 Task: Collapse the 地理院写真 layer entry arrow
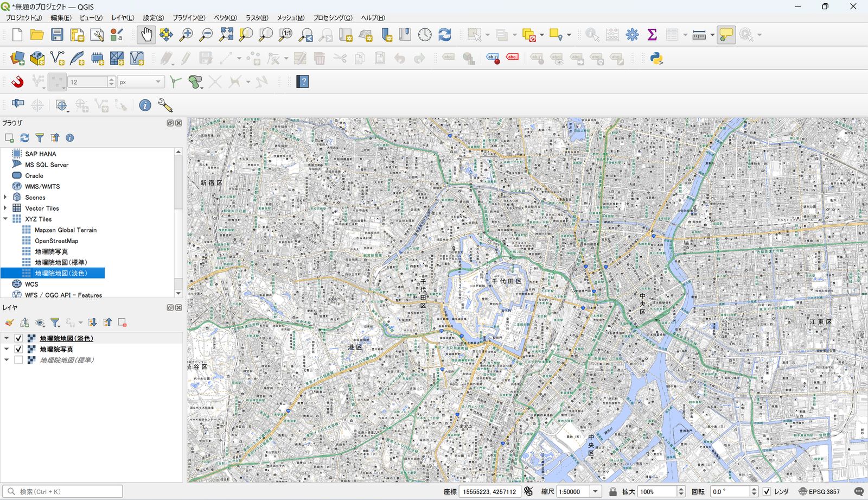coord(7,349)
